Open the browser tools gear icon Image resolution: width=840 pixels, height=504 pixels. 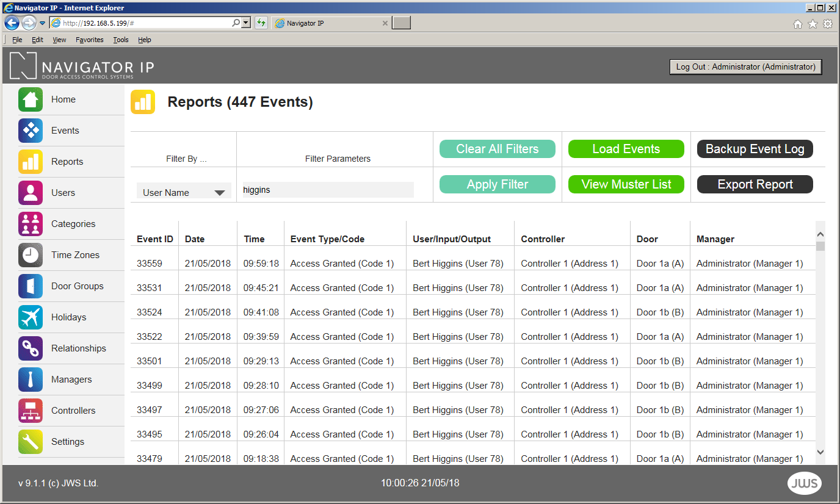coord(828,24)
